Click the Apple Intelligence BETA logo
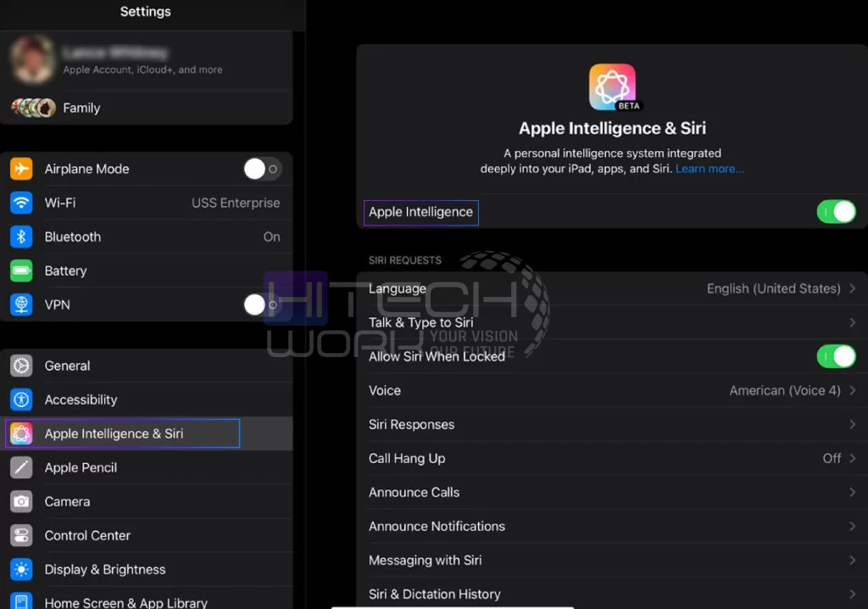 point(613,87)
